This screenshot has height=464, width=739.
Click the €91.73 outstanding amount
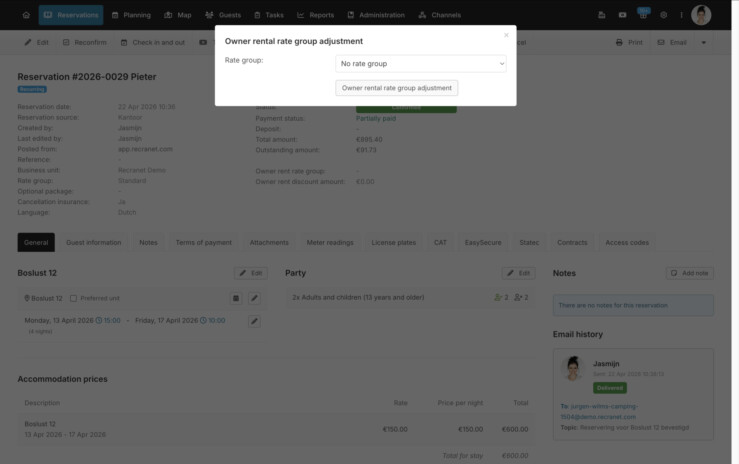[366, 150]
